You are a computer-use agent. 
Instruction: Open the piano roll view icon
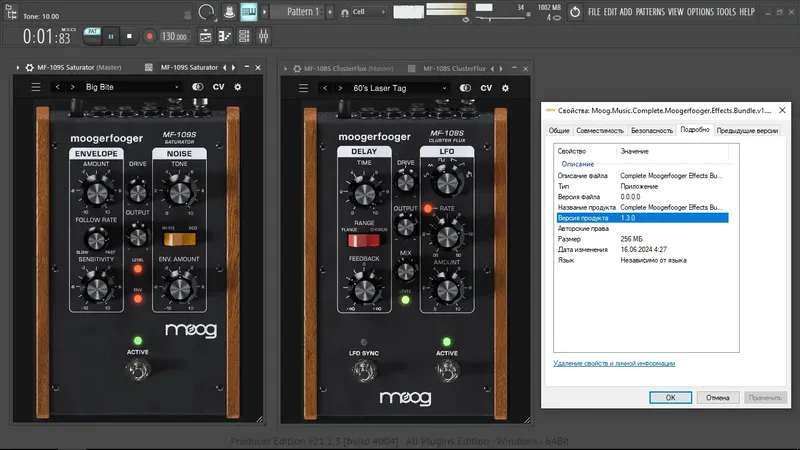click(x=224, y=36)
